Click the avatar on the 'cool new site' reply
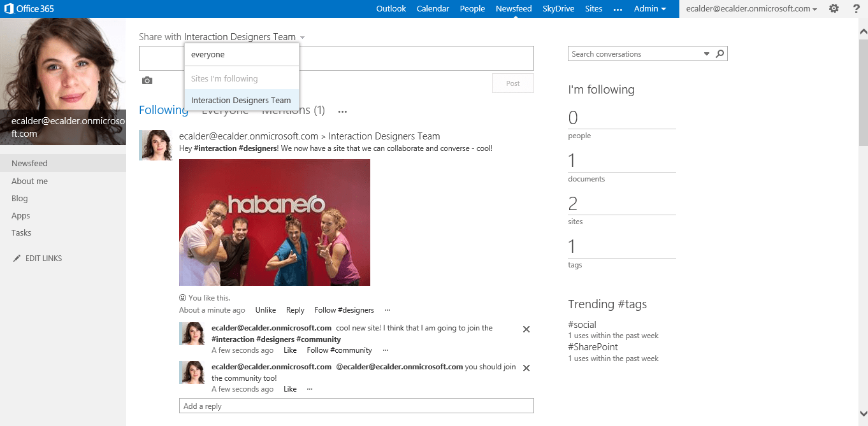Image resolution: width=868 pixels, height=426 pixels. (192, 334)
